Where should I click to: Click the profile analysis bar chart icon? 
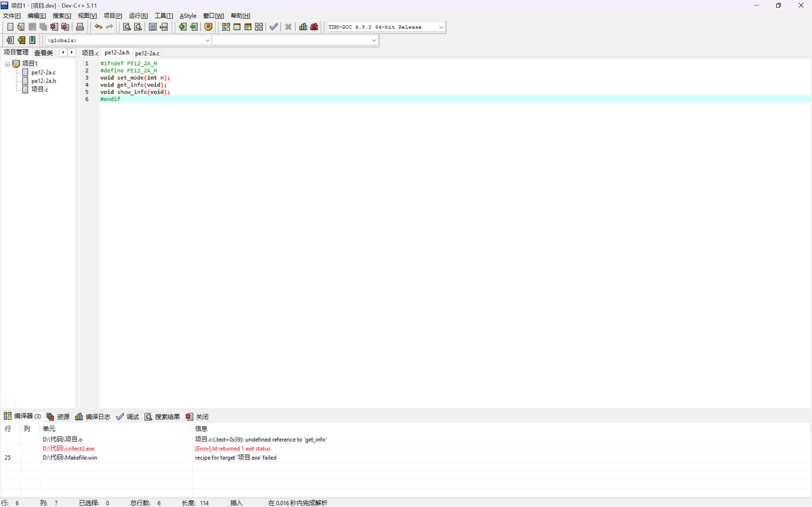click(x=303, y=27)
